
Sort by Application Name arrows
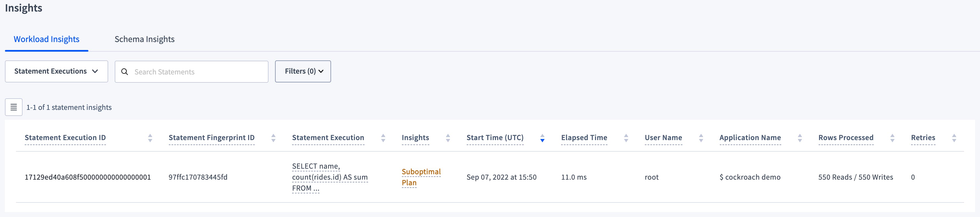(x=800, y=138)
